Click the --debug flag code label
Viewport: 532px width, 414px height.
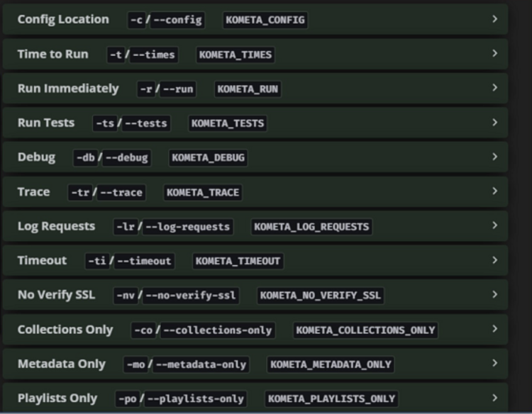(126, 157)
